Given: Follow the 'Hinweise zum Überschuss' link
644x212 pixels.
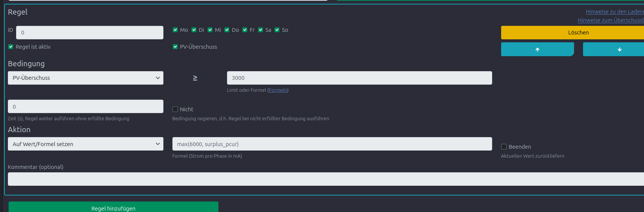Looking at the screenshot, I should coord(610,20).
